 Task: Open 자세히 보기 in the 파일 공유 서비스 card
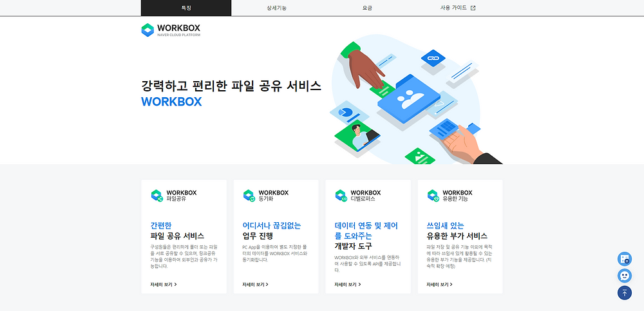coord(164,285)
